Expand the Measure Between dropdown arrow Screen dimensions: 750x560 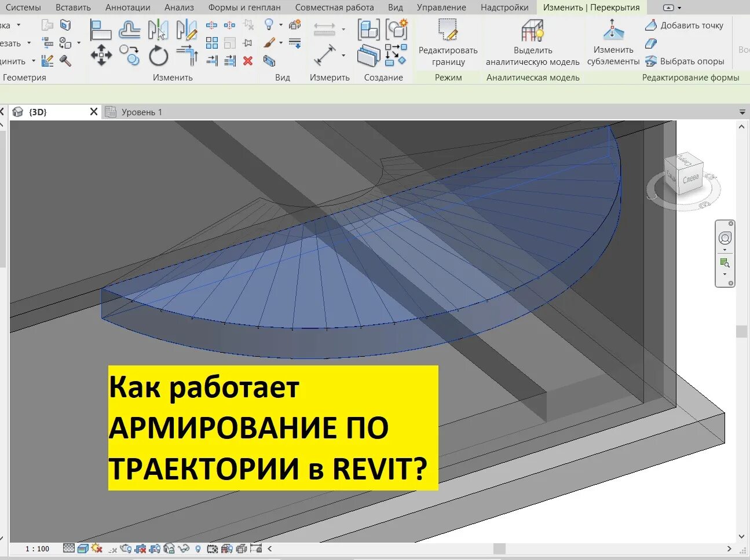[x=343, y=30]
